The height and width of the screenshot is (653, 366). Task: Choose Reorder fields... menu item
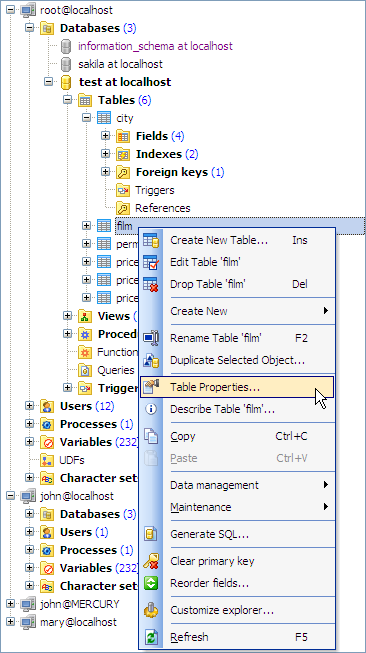pyautogui.click(x=237, y=583)
